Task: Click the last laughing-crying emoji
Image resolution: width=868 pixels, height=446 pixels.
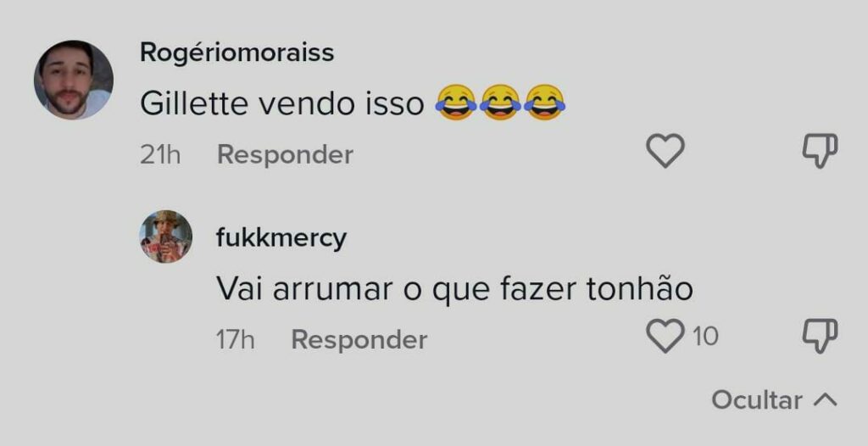Action: (x=545, y=103)
